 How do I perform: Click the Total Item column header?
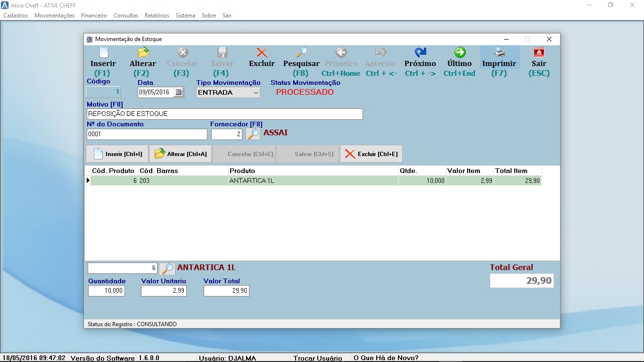[x=518, y=171]
